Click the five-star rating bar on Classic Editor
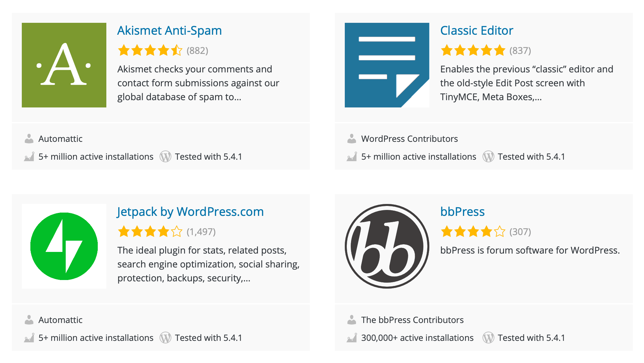 pyautogui.click(x=472, y=50)
